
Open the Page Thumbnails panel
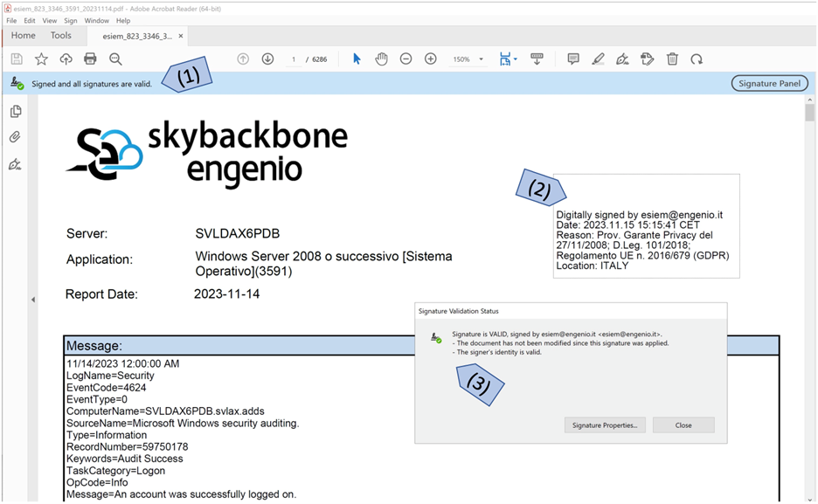[x=15, y=111]
